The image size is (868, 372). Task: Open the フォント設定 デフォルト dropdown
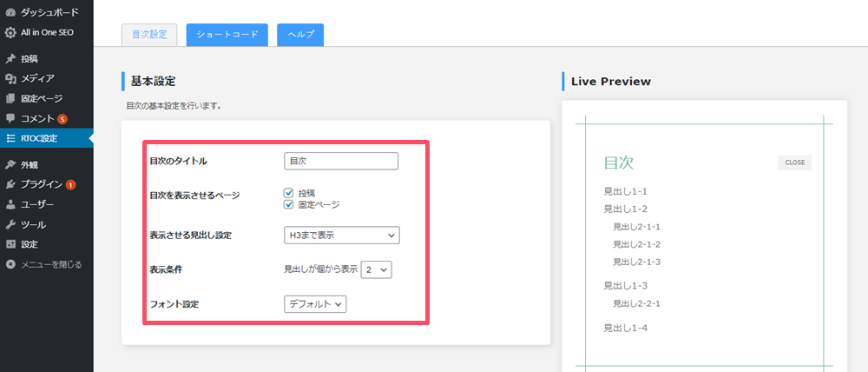click(x=316, y=304)
